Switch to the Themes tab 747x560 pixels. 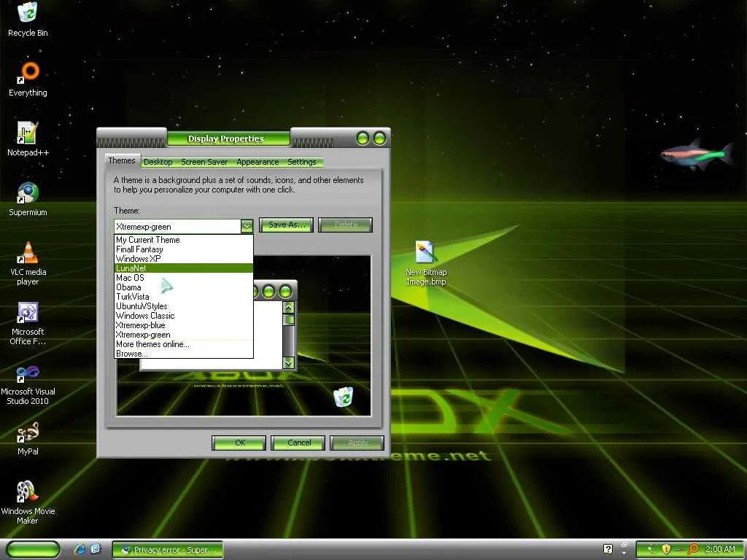click(x=122, y=160)
